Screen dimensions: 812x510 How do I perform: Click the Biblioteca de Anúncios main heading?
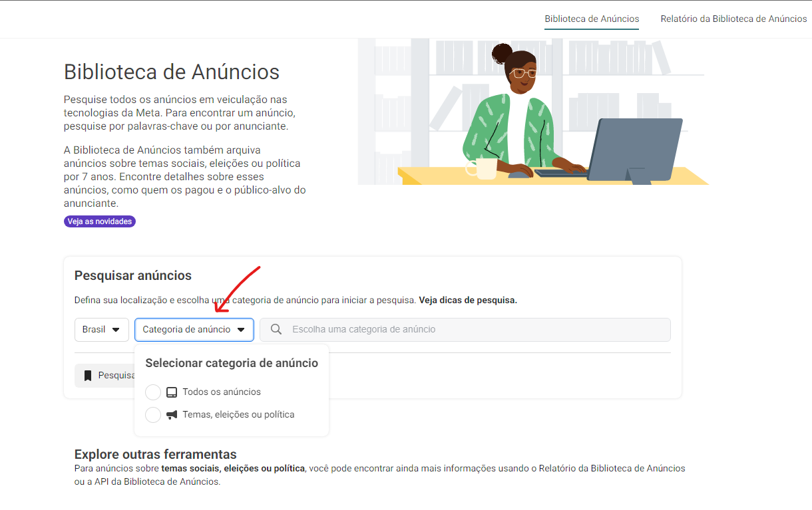pos(172,72)
